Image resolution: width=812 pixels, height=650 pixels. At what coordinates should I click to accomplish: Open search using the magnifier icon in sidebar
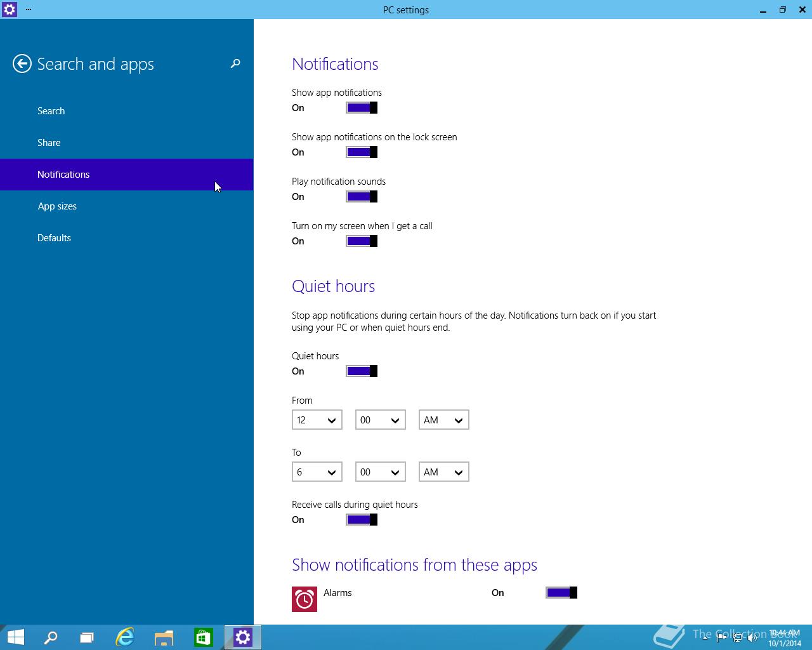[235, 63]
